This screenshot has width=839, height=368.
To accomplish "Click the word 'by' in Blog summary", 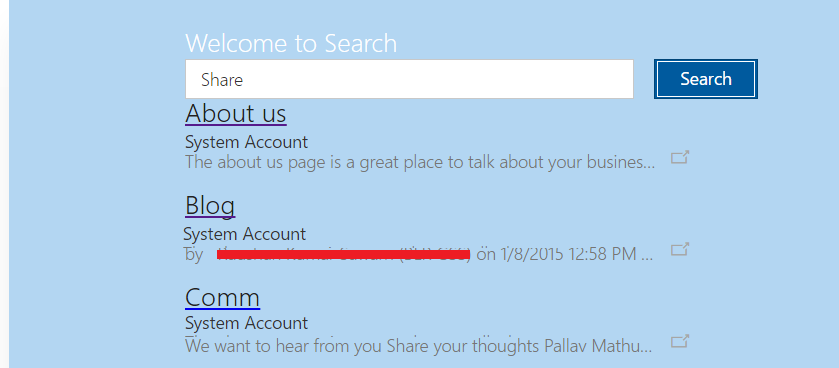I will pos(194,255).
